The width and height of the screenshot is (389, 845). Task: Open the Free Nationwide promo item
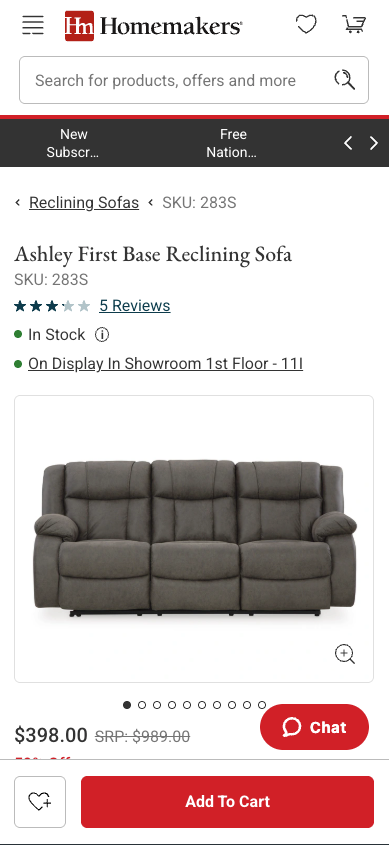[x=232, y=143]
